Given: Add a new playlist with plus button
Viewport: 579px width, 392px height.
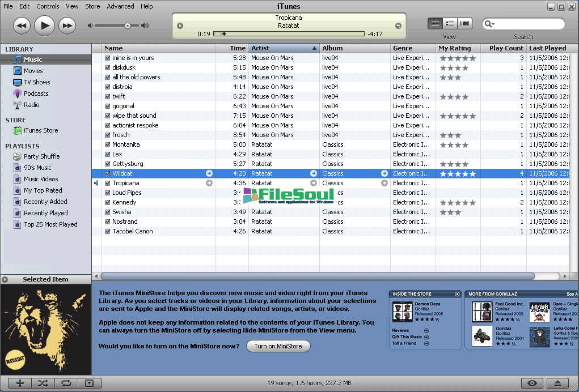Looking at the screenshot, I should click(20, 384).
